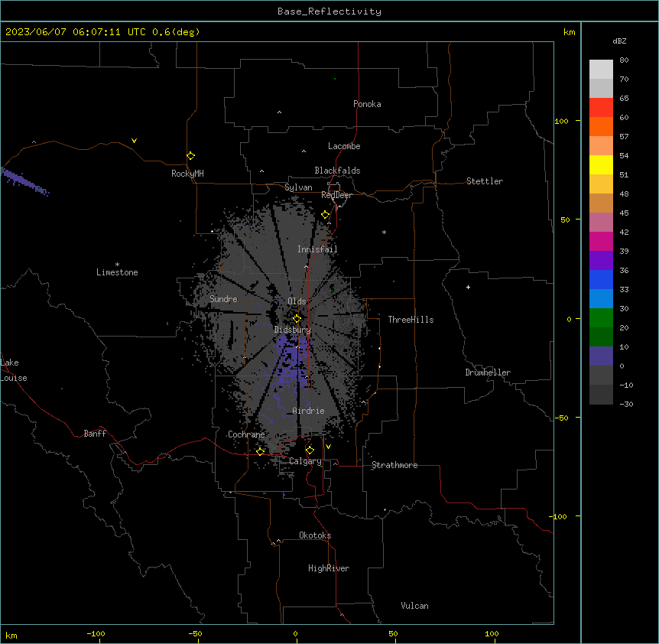This screenshot has height=644, width=659.
Task: Click the RedDeer city label
Action: coord(336,195)
